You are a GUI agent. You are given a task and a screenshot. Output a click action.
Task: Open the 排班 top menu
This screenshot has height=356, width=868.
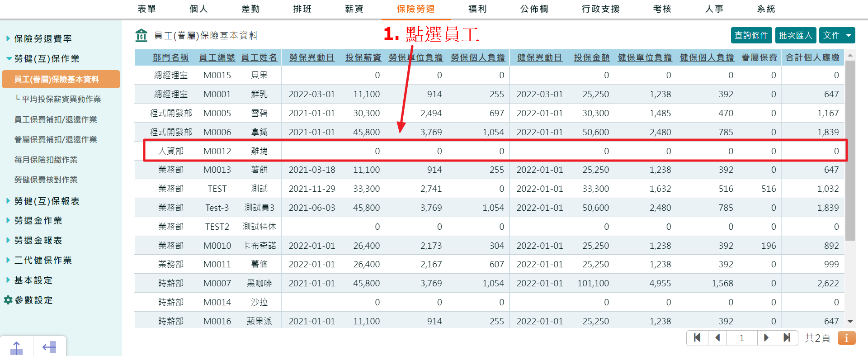click(302, 9)
